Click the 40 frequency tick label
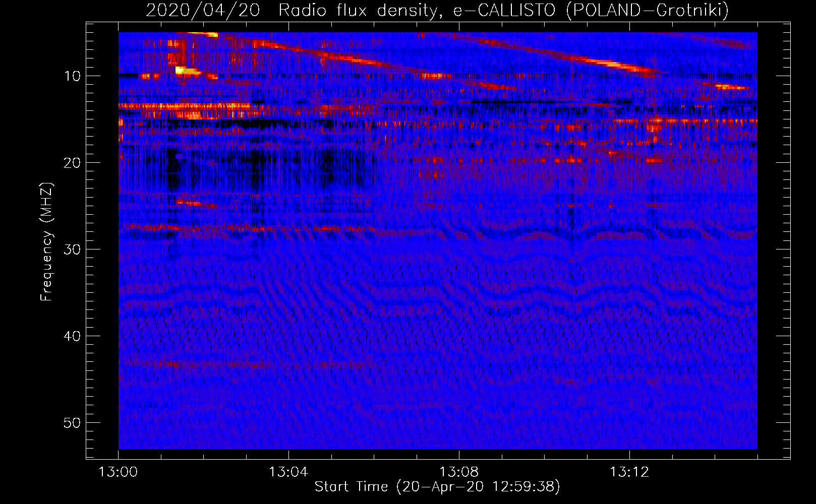The image size is (816, 504). click(x=73, y=336)
